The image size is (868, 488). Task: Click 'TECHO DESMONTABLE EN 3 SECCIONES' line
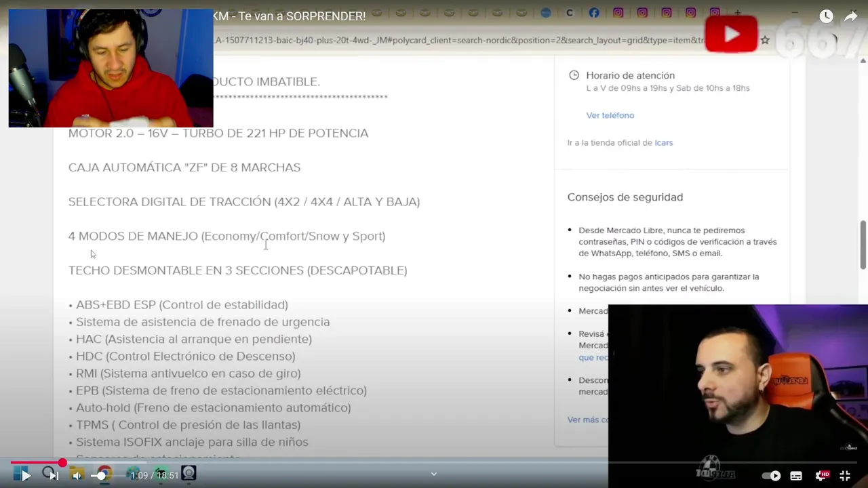pyautogui.click(x=238, y=270)
